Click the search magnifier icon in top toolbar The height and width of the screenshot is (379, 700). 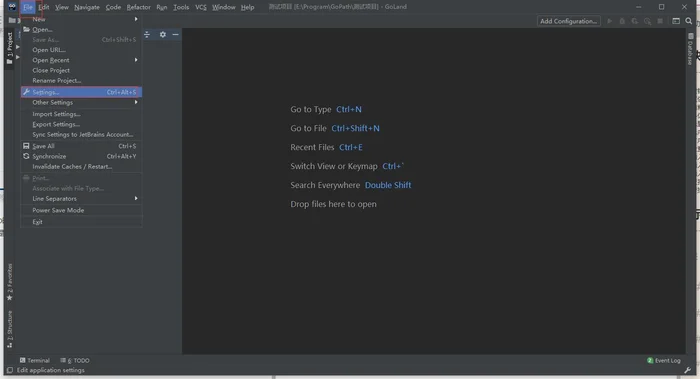[689, 21]
